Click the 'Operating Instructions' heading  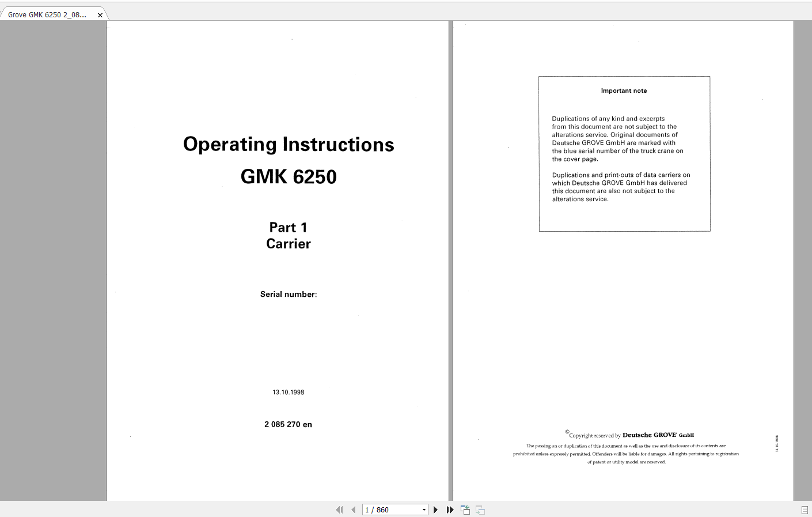coord(289,145)
